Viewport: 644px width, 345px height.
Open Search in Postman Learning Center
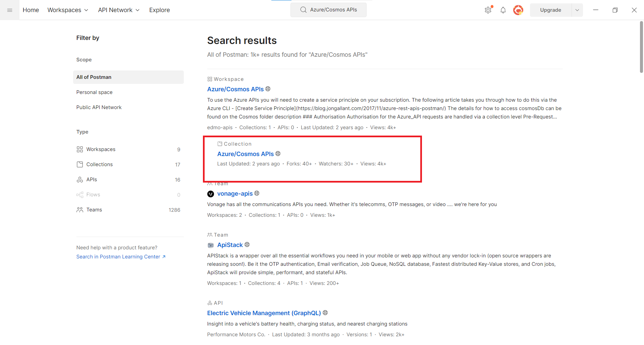121,257
